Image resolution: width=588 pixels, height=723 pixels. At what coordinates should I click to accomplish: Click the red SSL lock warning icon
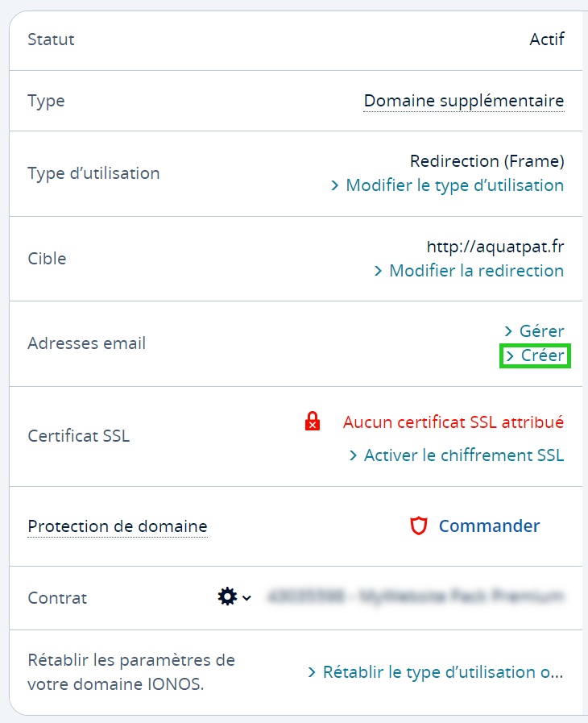click(313, 421)
